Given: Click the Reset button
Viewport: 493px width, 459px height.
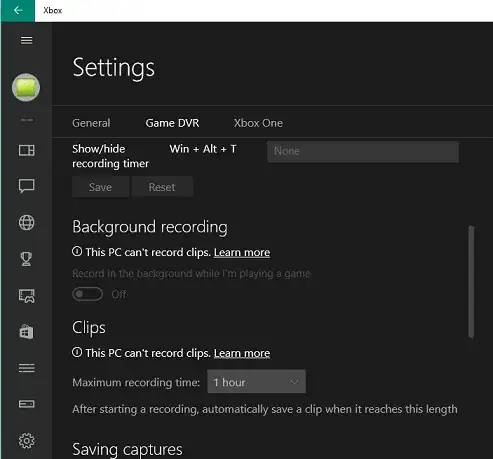Looking at the screenshot, I should coord(162,187).
